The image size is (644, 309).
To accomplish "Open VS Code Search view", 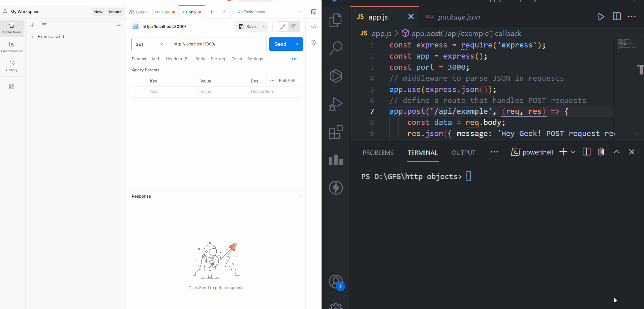I will pos(336,48).
